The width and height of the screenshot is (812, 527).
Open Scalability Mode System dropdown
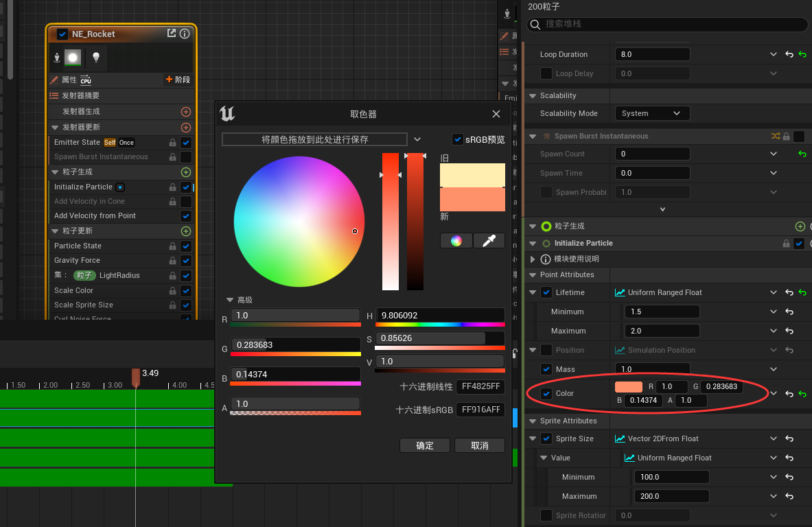pos(652,113)
